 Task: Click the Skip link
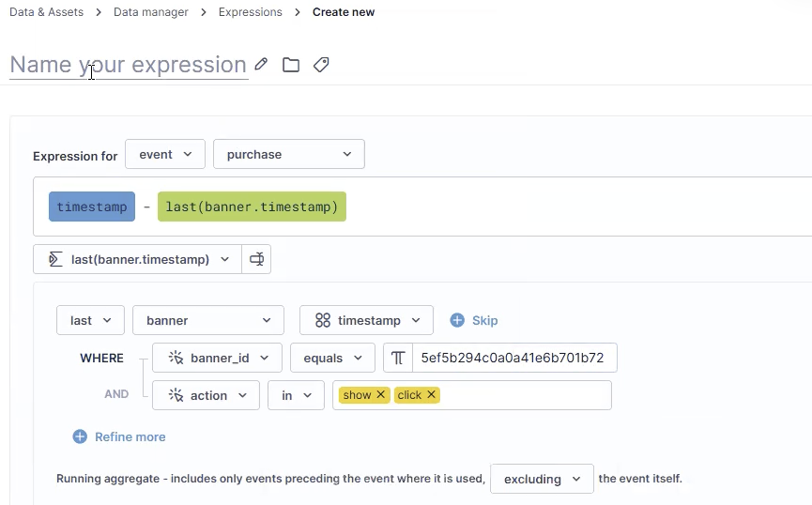484,320
